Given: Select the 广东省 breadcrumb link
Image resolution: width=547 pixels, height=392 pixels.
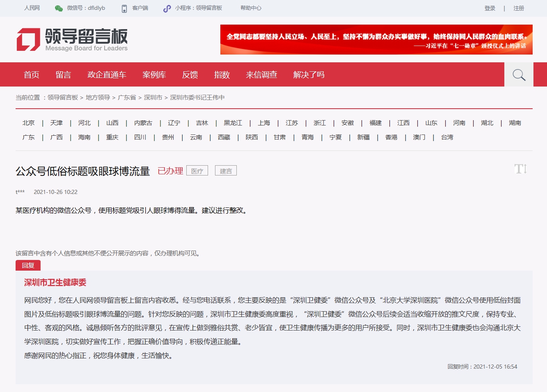Looking at the screenshot, I should pyautogui.click(x=127, y=98).
